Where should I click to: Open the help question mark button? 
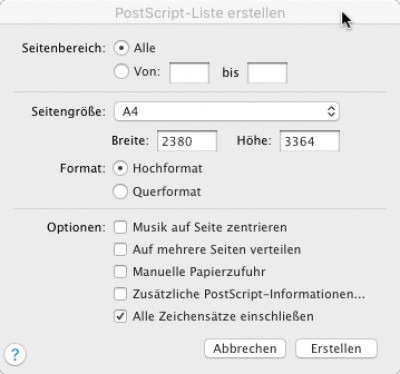[x=15, y=355]
